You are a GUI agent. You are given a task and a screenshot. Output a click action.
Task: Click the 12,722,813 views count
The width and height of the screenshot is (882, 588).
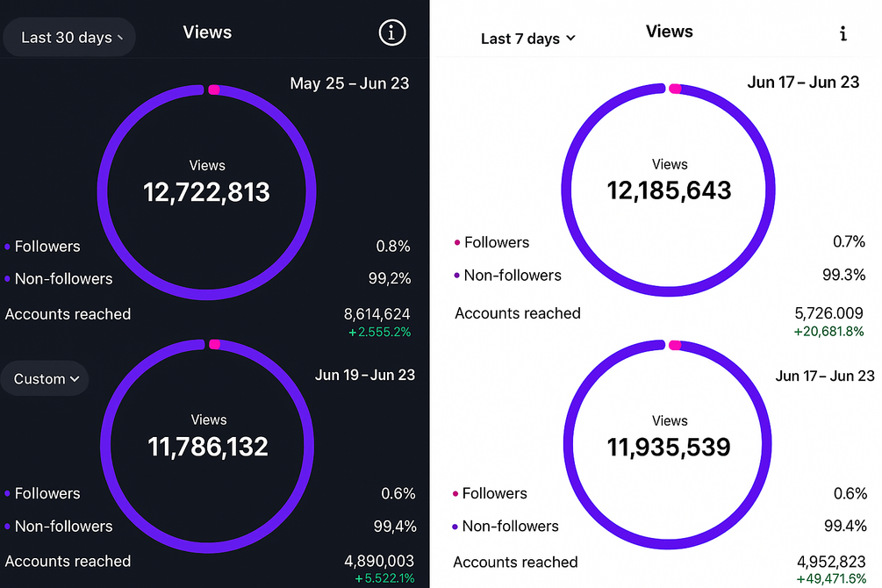tap(207, 192)
